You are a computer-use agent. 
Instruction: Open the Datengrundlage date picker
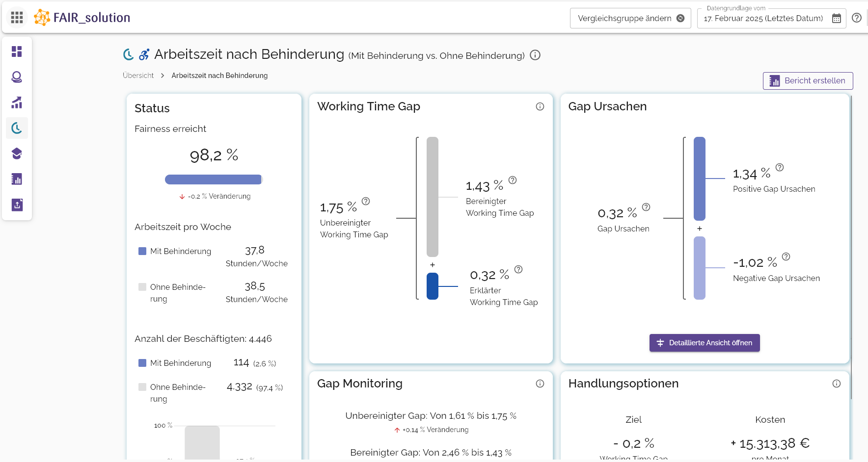pos(836,19)
